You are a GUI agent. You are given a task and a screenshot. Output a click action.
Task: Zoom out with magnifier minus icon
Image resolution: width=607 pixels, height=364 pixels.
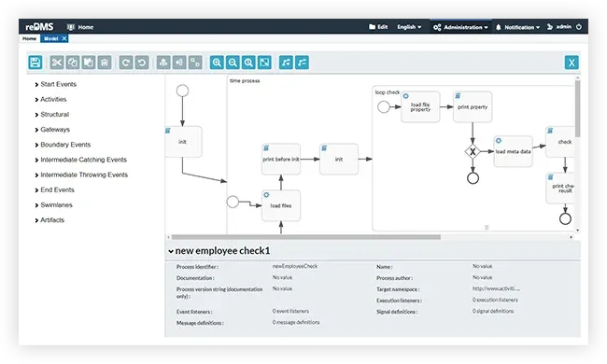[x=233, y=63]
